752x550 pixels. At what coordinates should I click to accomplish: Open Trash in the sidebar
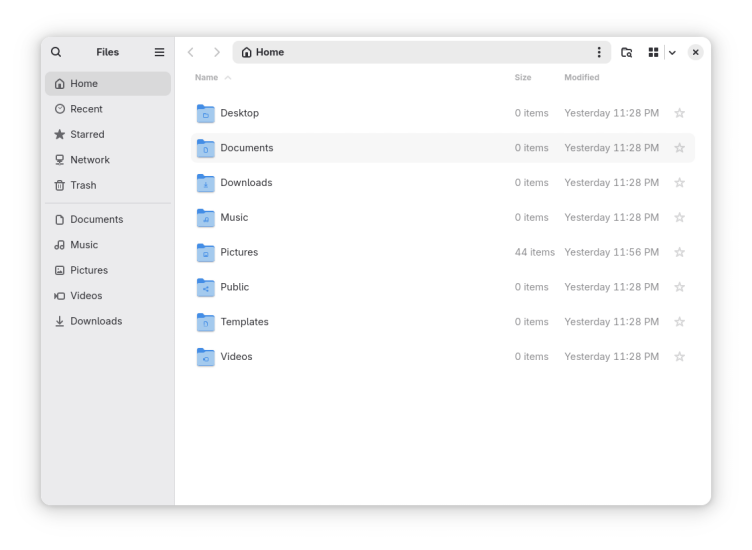click(x=83, y=185)
